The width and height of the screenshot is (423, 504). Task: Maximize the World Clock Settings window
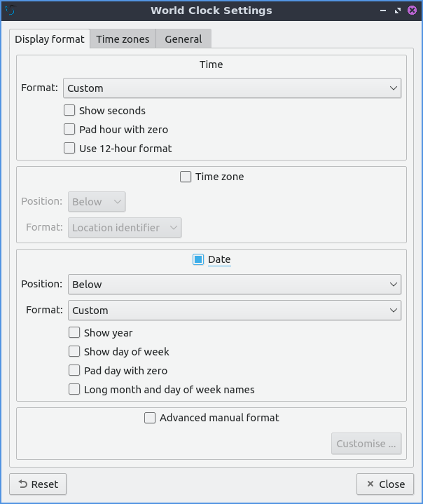pyautogui.click(x=398, y=11)
